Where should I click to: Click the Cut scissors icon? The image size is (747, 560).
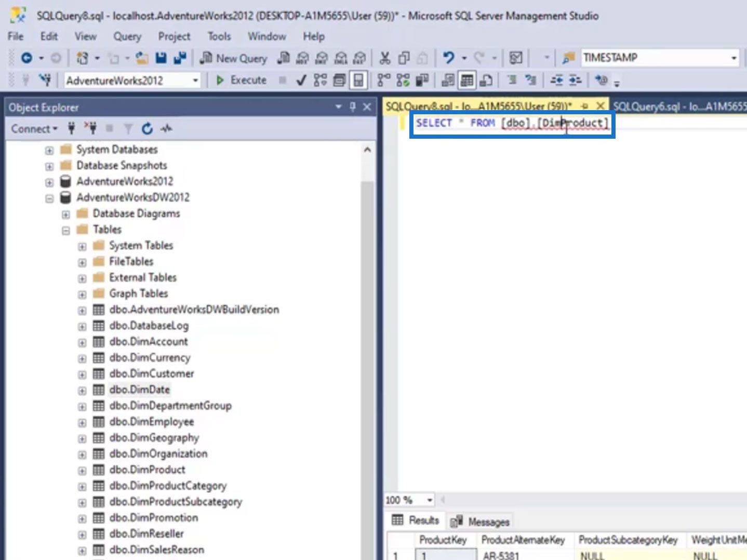[384, 58]
